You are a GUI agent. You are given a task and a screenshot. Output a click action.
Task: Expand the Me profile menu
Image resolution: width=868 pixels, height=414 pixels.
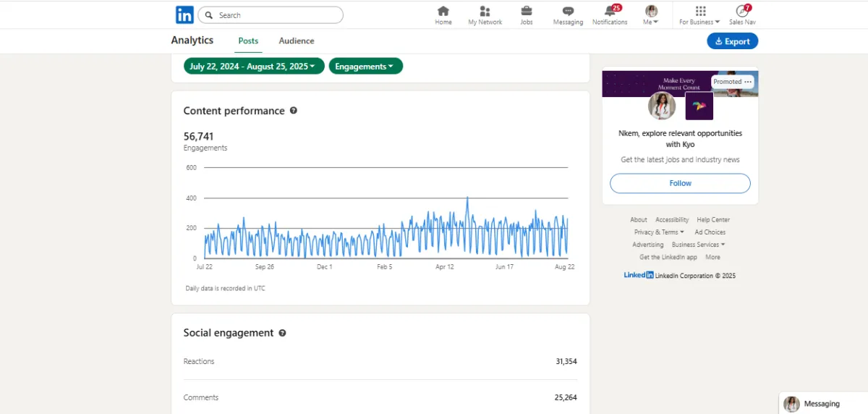pyautogui.click(x=651, y=15)
